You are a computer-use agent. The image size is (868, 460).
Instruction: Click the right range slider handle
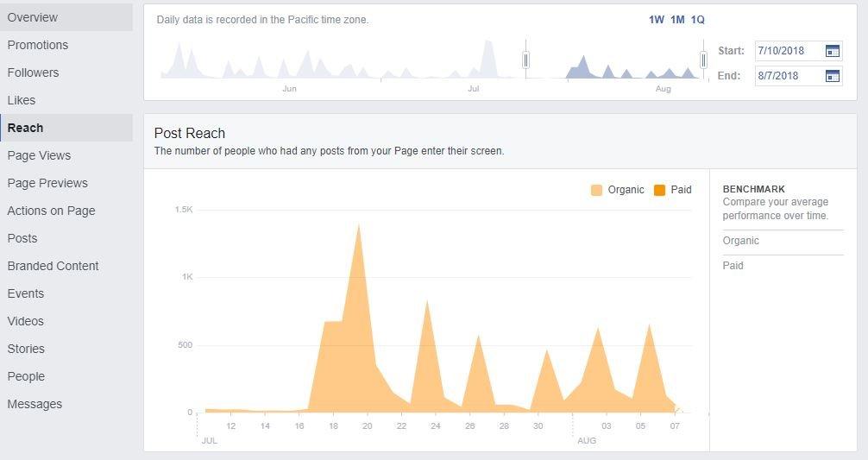[x=703, y=60]
